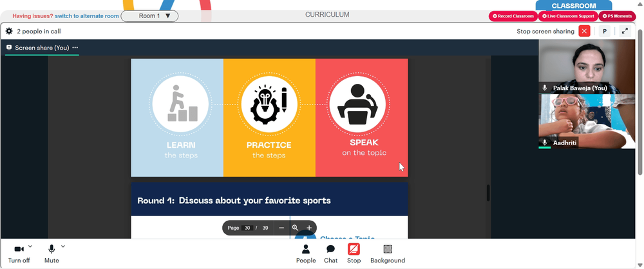Open Screen share tab options ellipsis
The width and height of the screenshot is (644, 269).
point(75,48)
